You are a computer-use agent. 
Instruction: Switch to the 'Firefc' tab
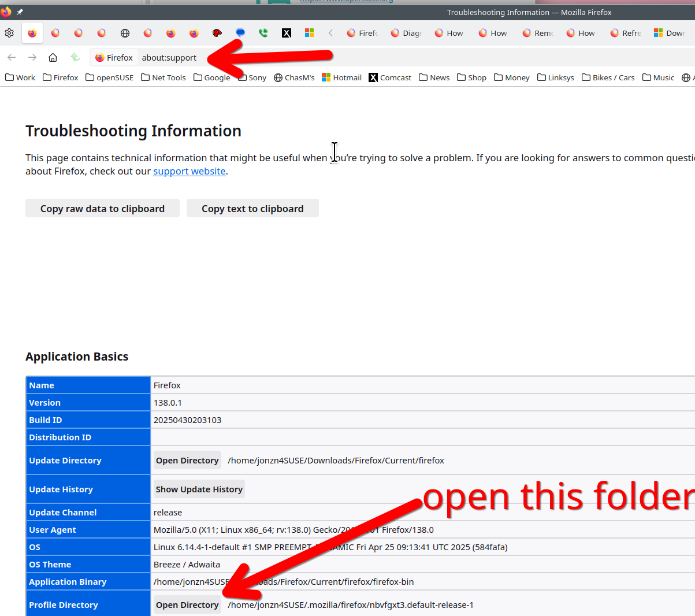tap(362, 33)
